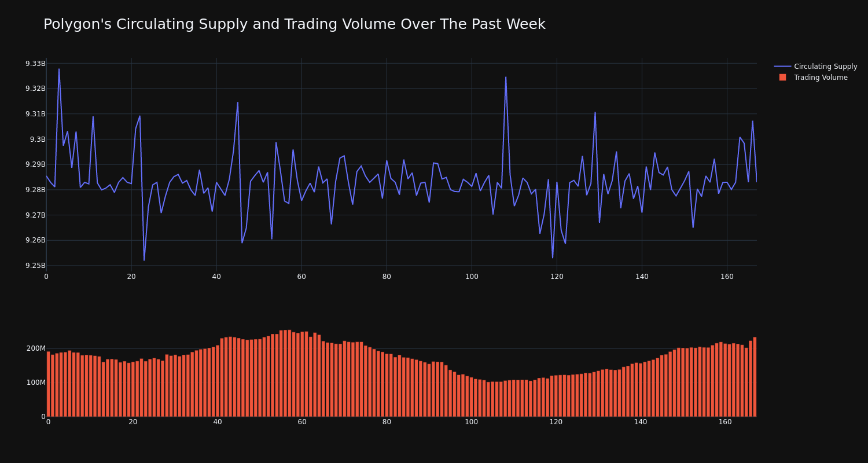This screenshot has width=868, height=463.
Task: Click the last trading volume bar
Action: tap(755, 377)
